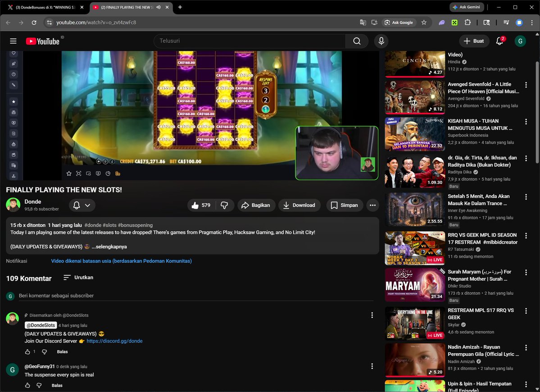540x392 pixels.
Task: Reload the page with refresh icon
Action: 34,23
